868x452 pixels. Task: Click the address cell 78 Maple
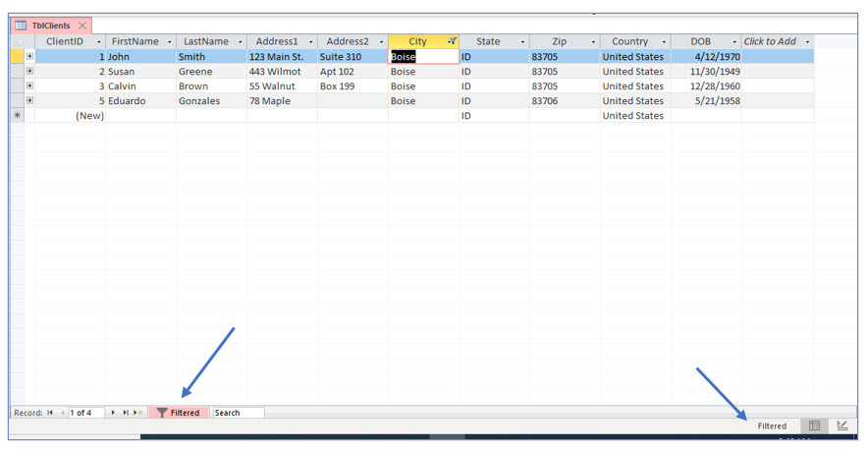tap(282, 101)
